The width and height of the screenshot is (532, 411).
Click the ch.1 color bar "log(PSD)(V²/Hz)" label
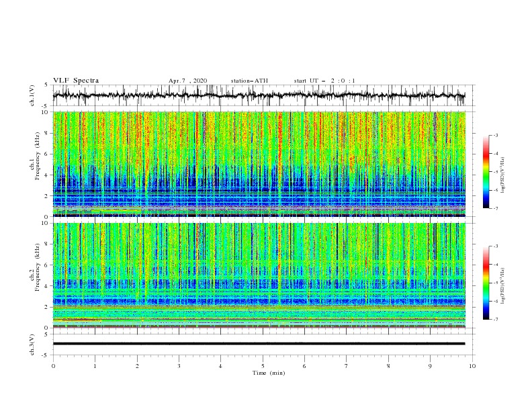click(503, 175)
